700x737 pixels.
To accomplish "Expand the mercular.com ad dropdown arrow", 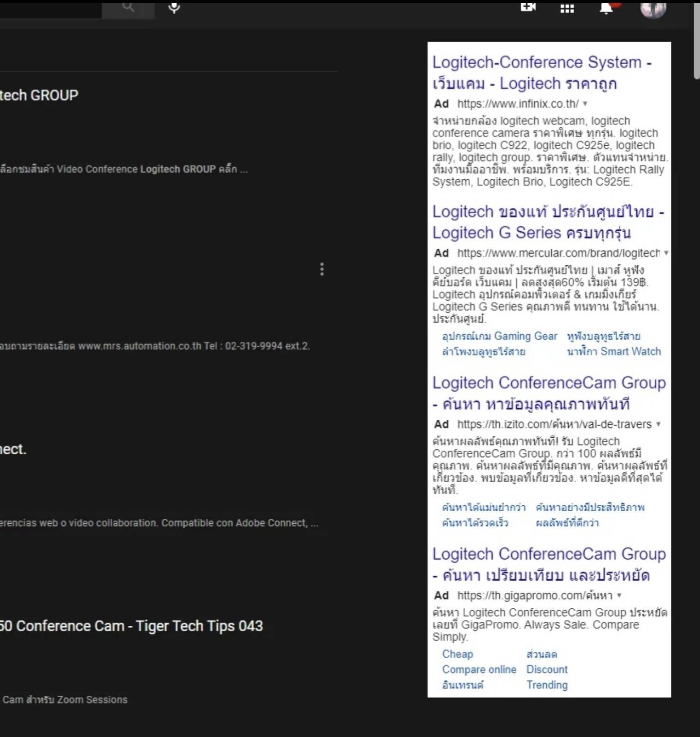I will [666, 253].
